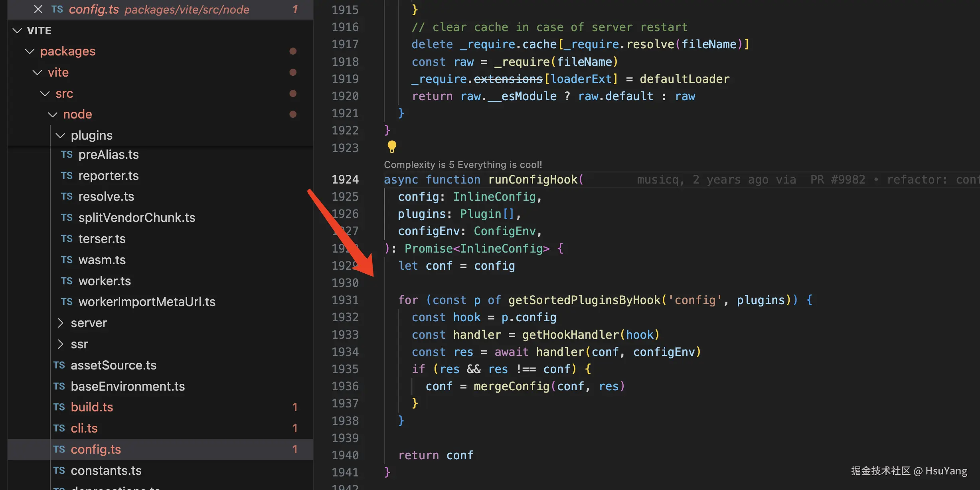Click the TS icon beside worker.ts
Viewport: 980px width, 490px height.
click(67, 281)
